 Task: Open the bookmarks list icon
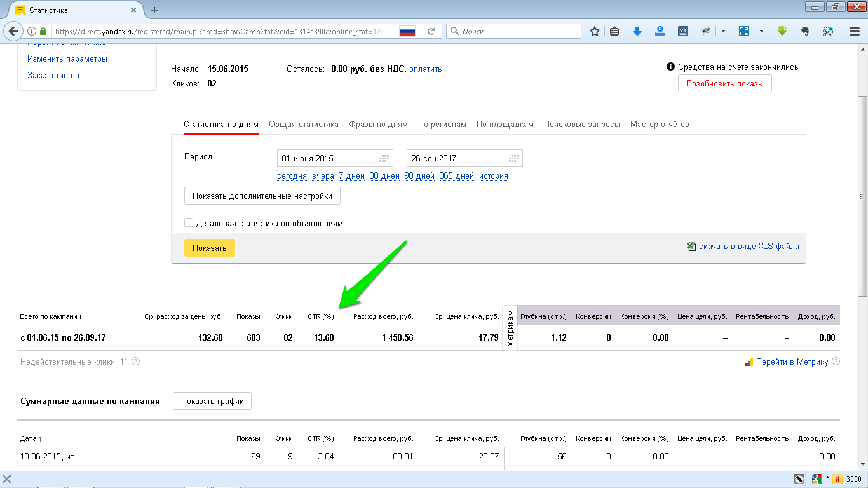point(614,31)
